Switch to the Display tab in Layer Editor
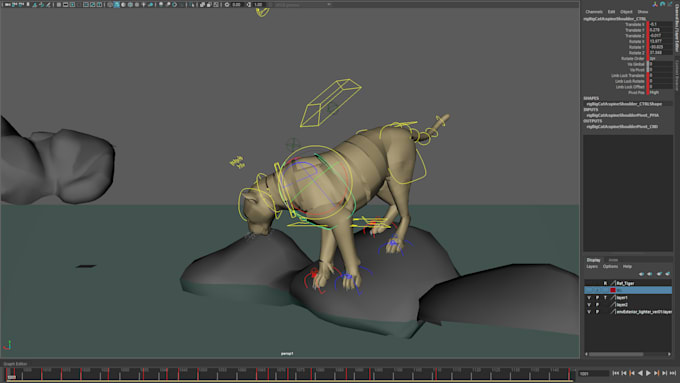This screenshot has height=383, width=680. click(593, 260)
